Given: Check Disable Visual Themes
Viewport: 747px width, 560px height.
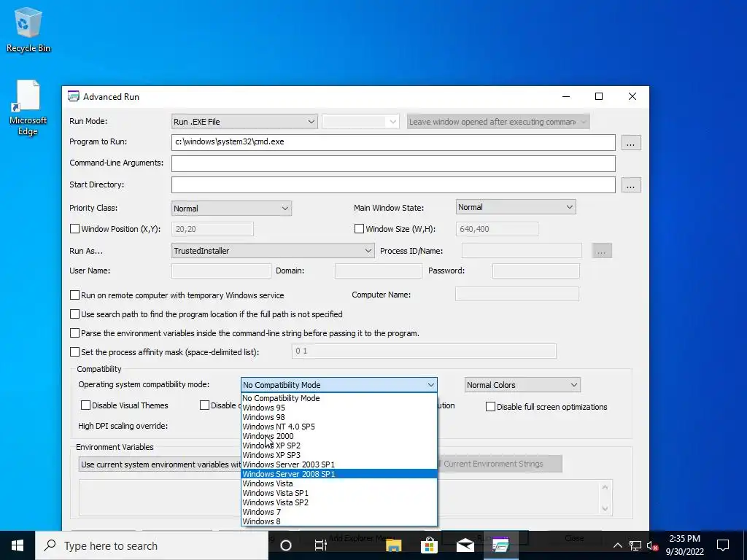Looking at the screenshot, I should pos(86,405).
